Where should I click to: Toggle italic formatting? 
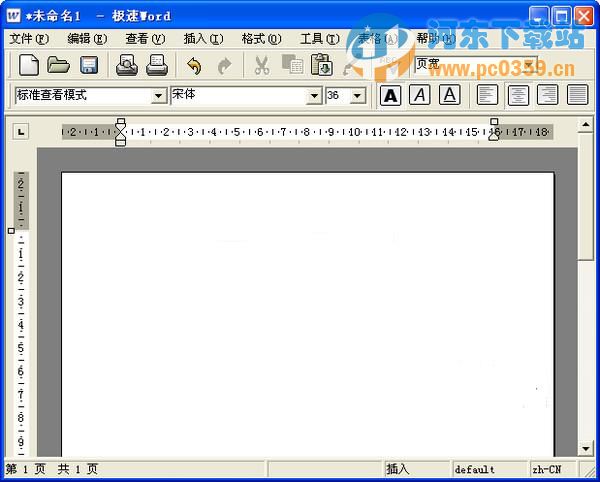click(x=420, y=95)
